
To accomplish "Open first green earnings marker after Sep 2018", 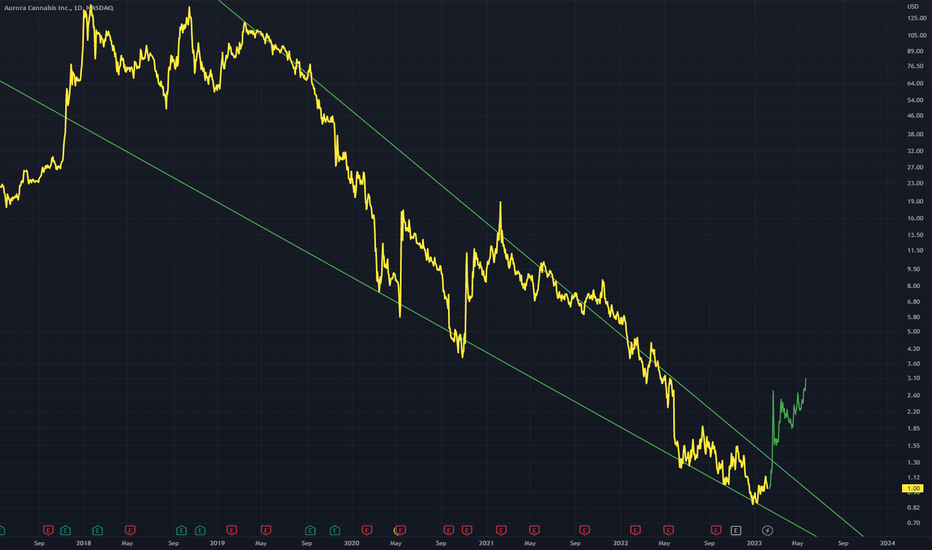I will click(181, 530).
